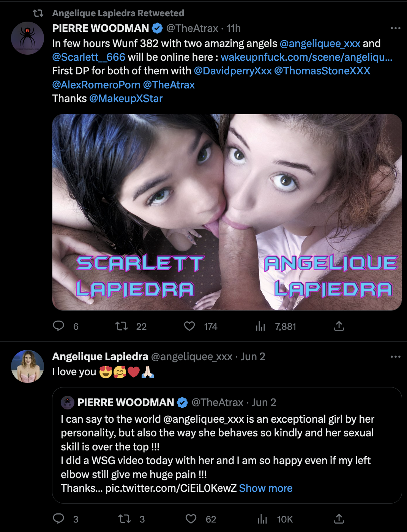Retweet the tweet with 22 retweets
The height and width of the screenshot is (532, 407).
click(x=121, y=326)
